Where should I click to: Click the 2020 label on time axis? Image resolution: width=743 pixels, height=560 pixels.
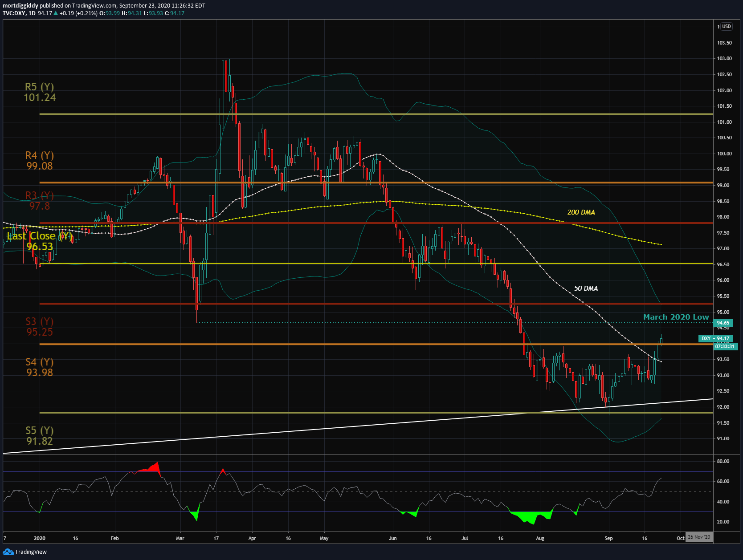click(40, 538)
